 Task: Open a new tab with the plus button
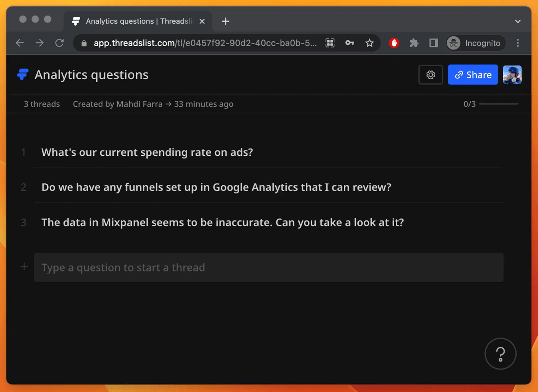coord(225,21)
